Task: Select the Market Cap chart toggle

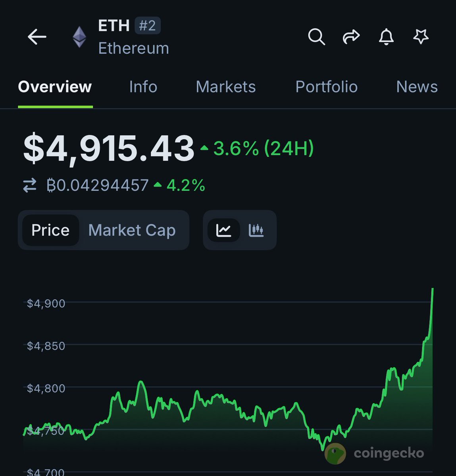Action: pos(132,230)
